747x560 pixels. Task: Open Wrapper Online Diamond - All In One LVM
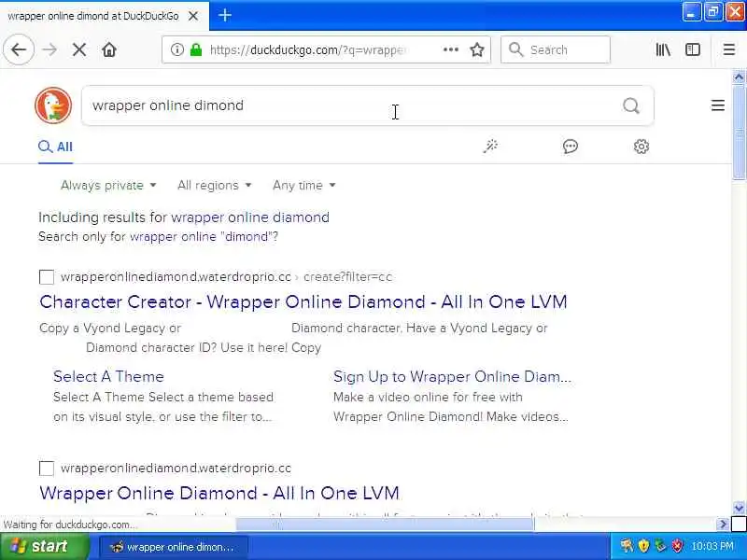pyautogui.click(x=219, y=493)
